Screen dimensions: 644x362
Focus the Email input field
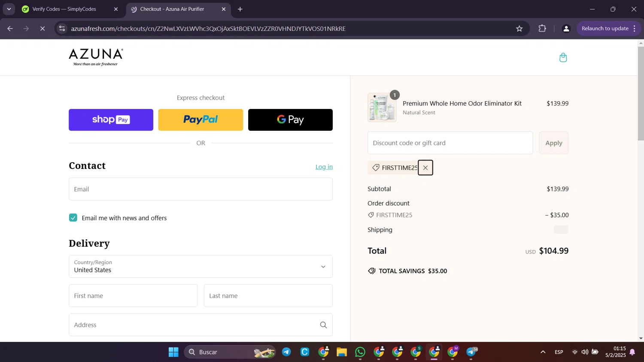click(200, 189)
